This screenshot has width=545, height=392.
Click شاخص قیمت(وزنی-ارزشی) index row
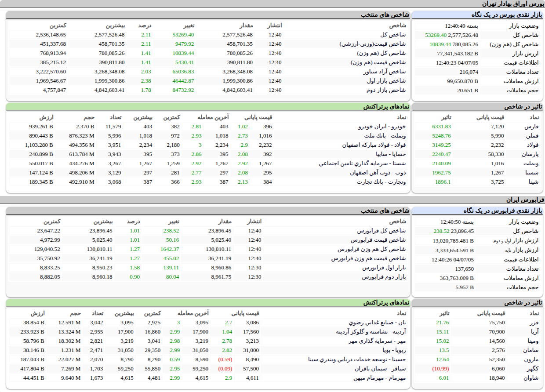tap(207, 44)
